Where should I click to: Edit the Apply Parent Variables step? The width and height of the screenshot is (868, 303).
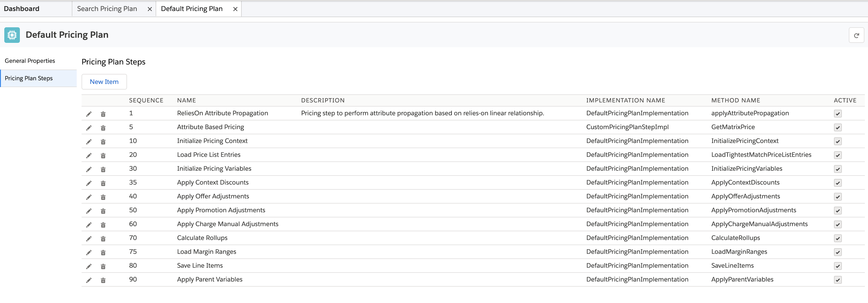(89, 280)
